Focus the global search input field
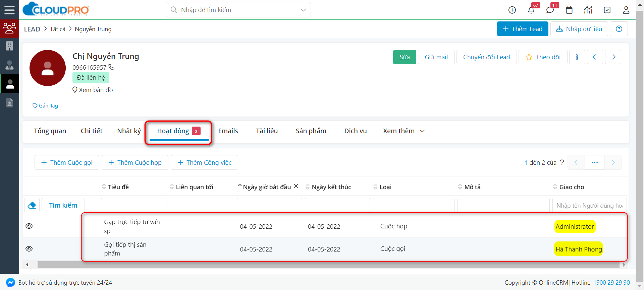 pyautogui.click(x=238, y=10)
